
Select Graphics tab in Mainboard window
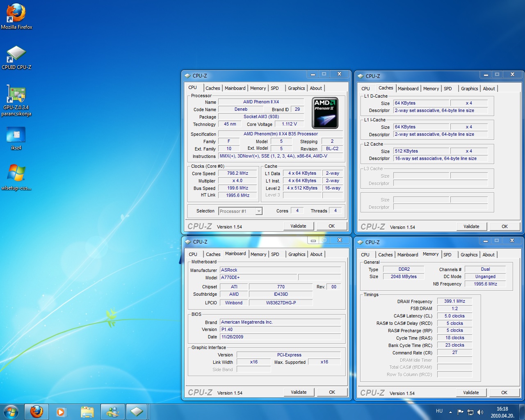tap(297, 254)
